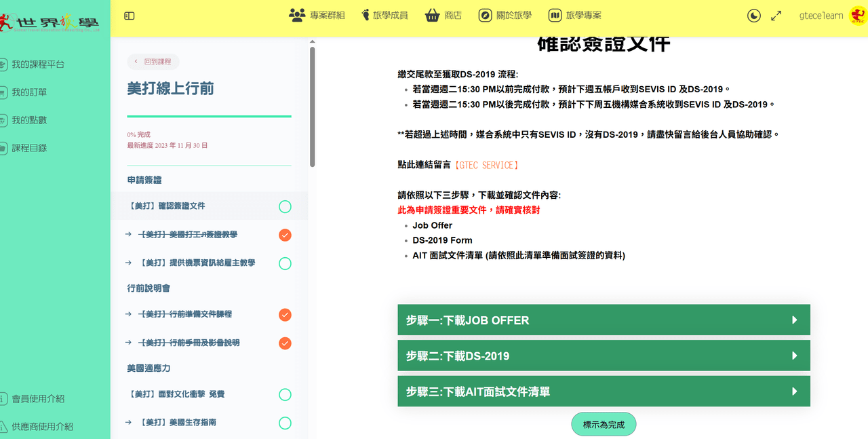The image size is (868, 439).
Task: Open the 關於旅學 compass icon
Action: pyautogui.click(x=485, y=15)
